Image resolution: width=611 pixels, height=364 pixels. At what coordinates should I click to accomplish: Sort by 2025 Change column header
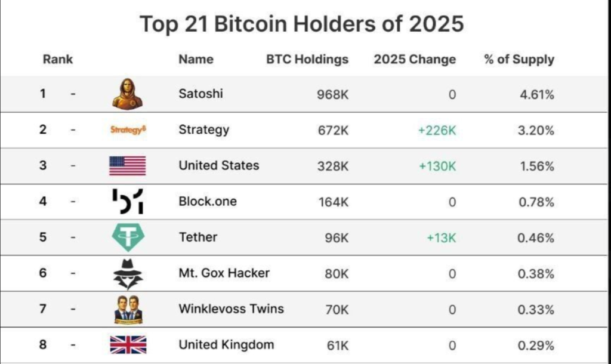415,59
